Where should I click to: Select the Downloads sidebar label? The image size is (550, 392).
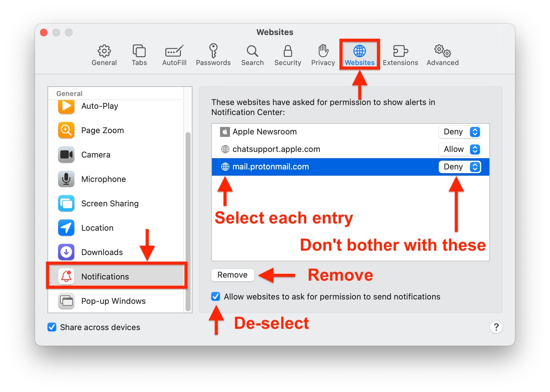[102, 252]
